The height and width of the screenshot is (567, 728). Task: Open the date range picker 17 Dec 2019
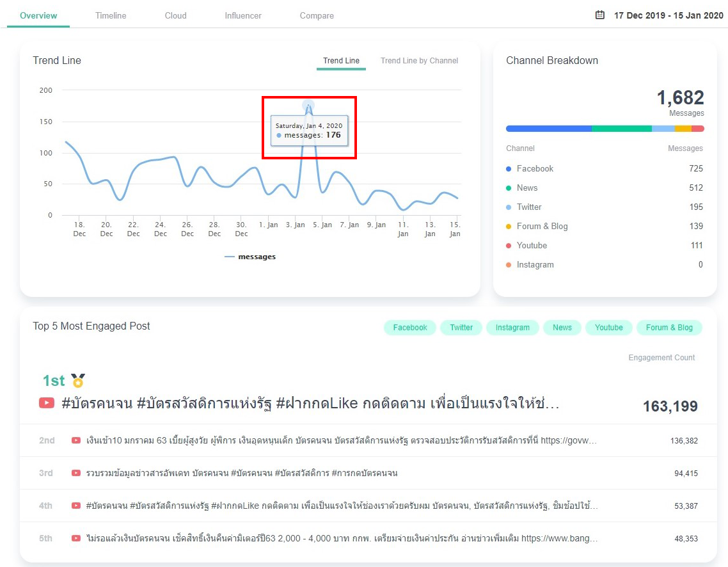[668, 15]
